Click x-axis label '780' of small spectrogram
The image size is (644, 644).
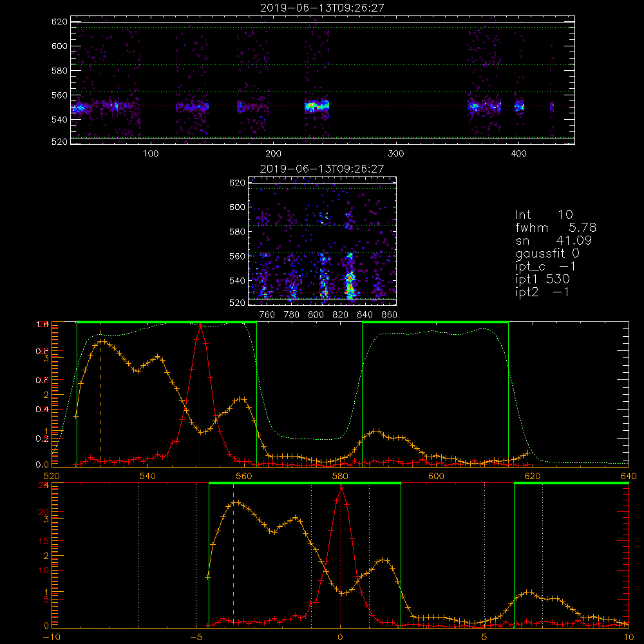point(292,315)
